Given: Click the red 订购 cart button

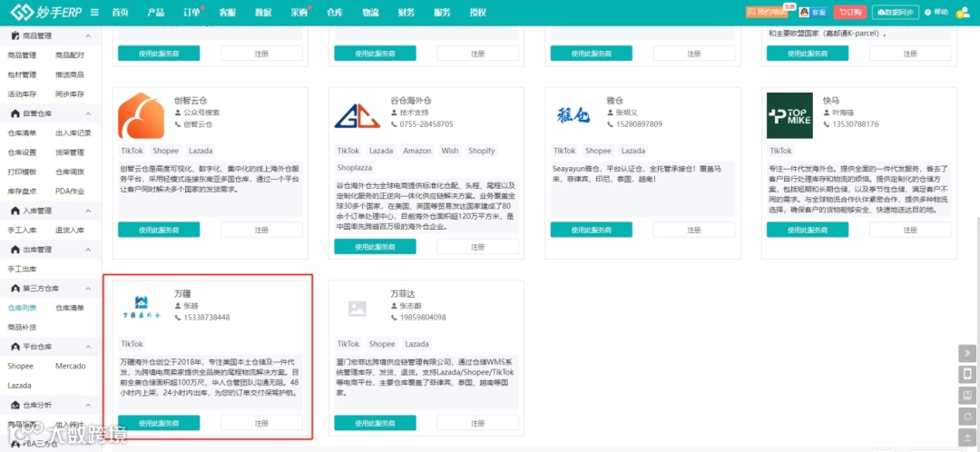Looking at the screenshot, I should (x=850, y=12).
